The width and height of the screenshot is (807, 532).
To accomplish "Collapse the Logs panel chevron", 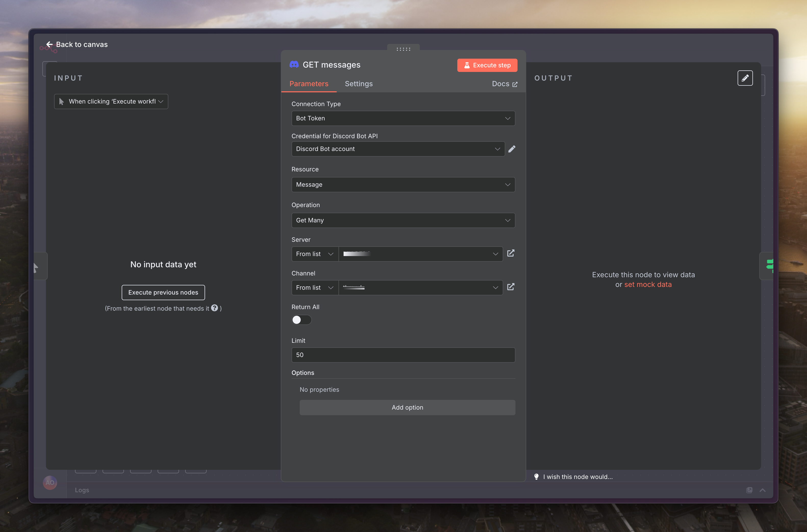I will 763,490.
